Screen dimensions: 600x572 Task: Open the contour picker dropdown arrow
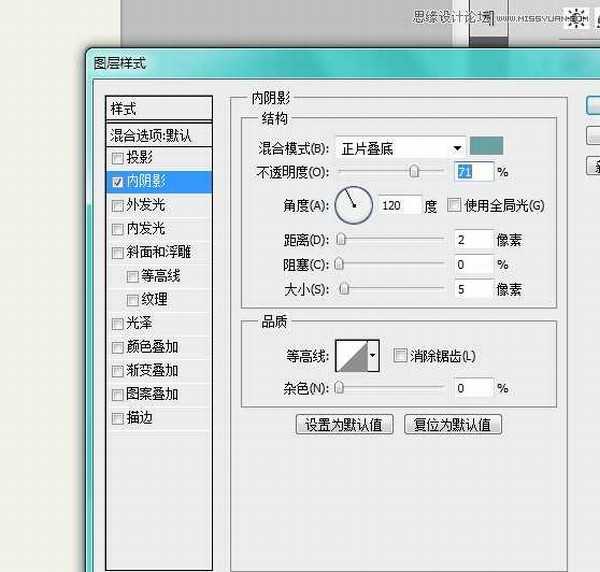[x=374, y=355]
